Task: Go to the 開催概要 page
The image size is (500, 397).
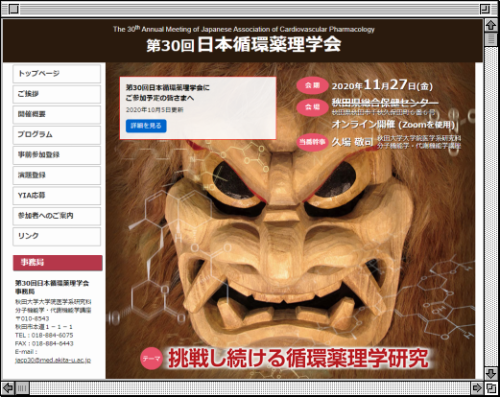Action: coord(57,114)
